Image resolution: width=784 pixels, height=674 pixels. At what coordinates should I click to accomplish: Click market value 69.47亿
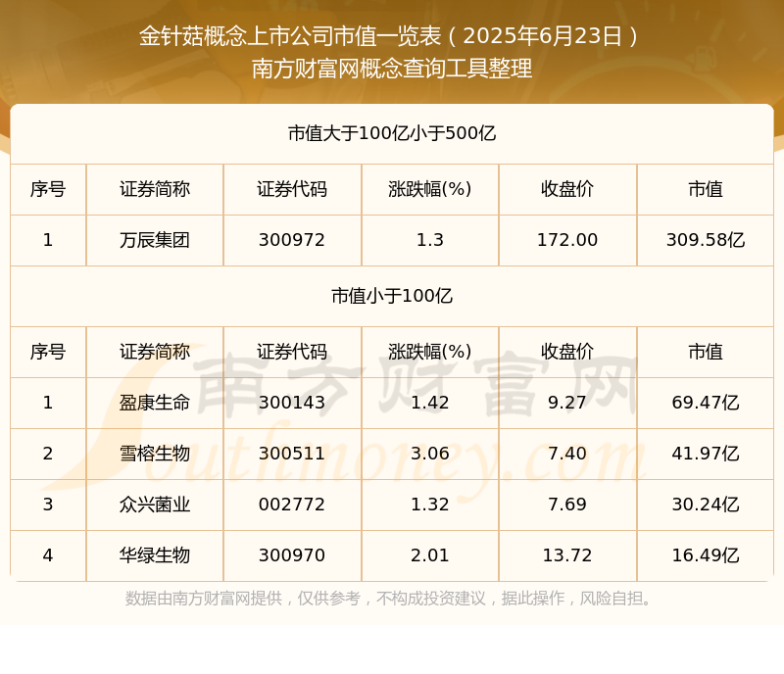point(705,403)
